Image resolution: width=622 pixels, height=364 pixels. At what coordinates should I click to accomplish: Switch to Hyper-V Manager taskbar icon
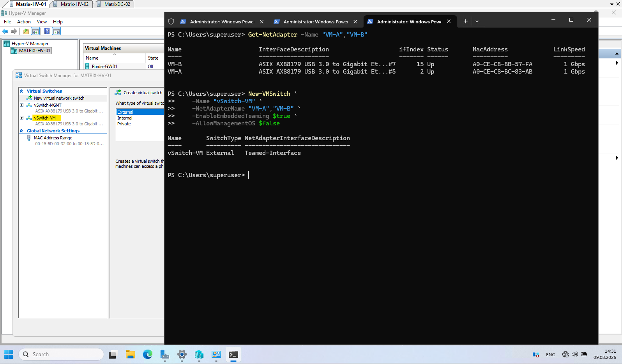coord(216,354)
